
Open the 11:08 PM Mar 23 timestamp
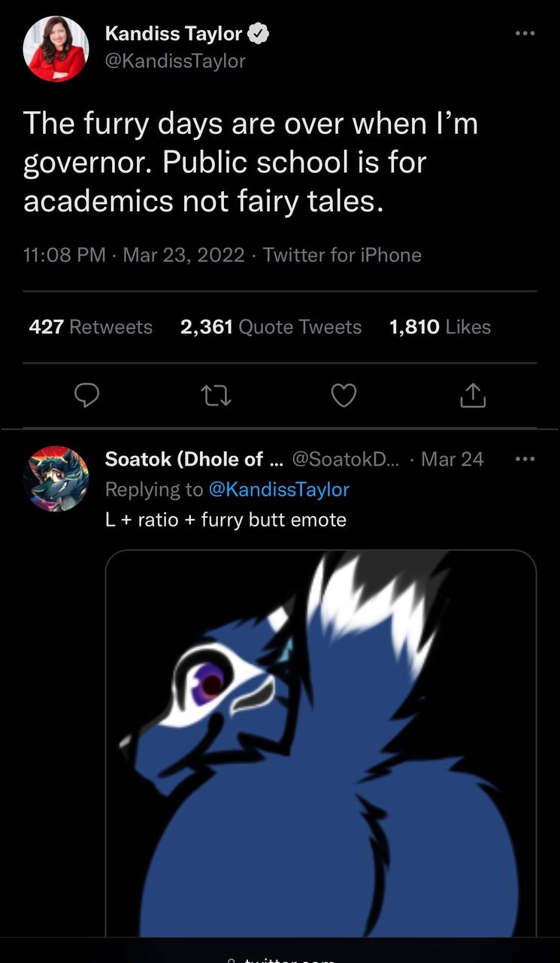pos(134,255)
